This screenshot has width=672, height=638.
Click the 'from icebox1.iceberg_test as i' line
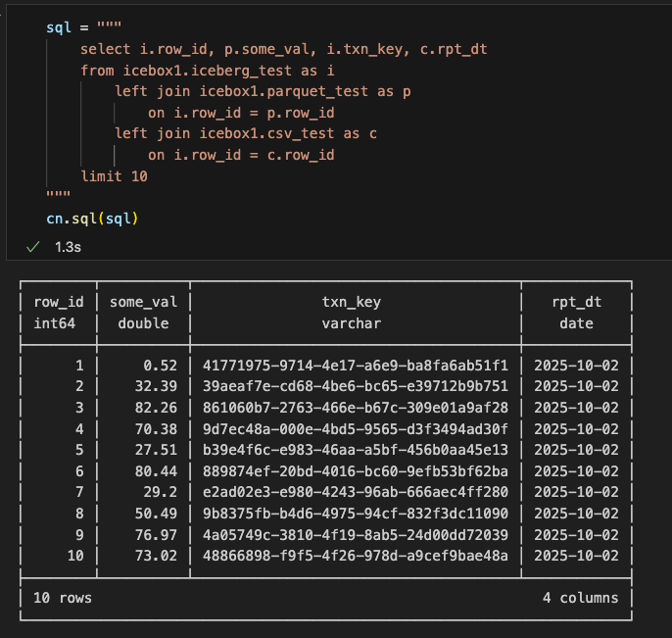(x=207, y=71)
